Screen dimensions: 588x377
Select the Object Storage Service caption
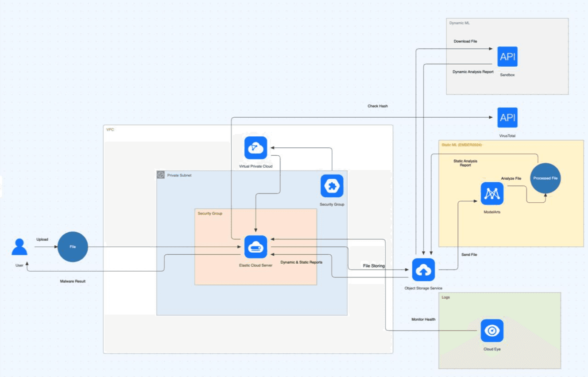coord(423,288)
